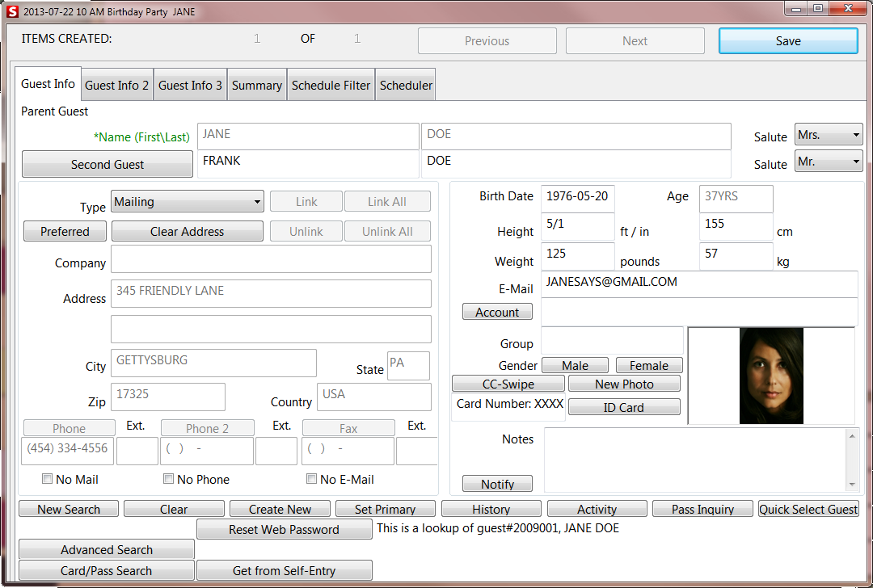Click the Save button

click(x=788, y=40)
